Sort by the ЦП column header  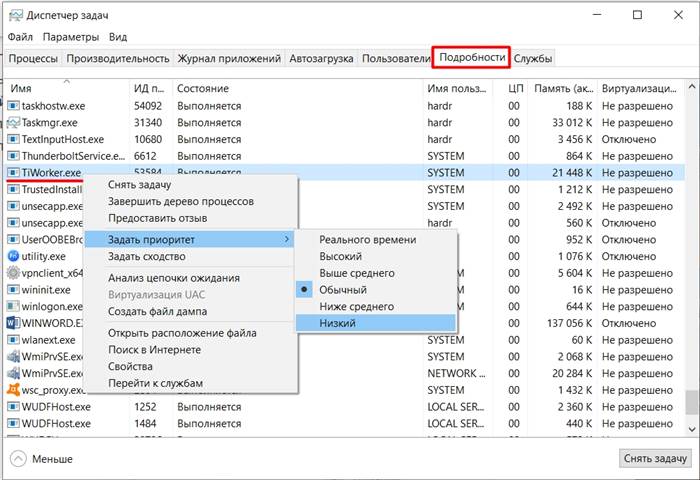pyautogui.click(x=510, y=88)
